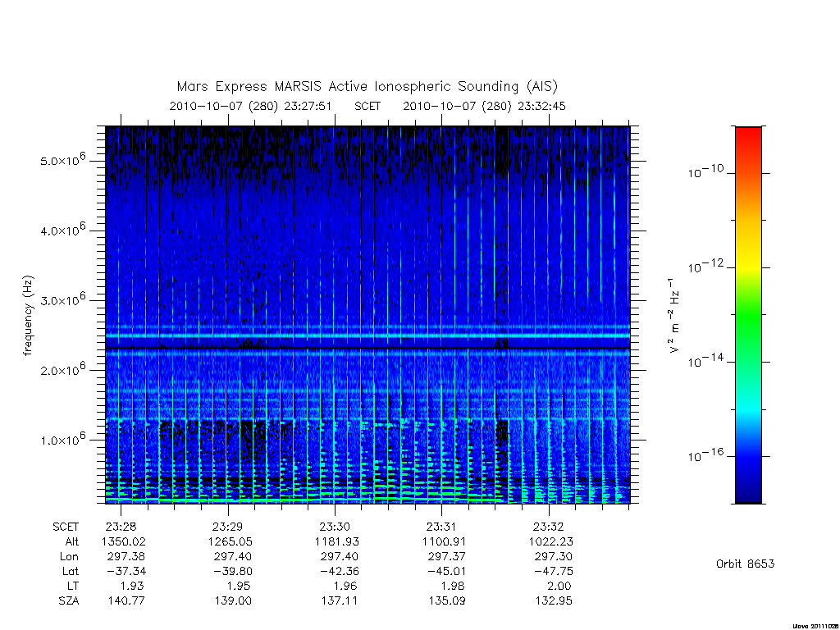The height and width of the screenshot is (630, 840).
Task: Click colorbar tick label '10^-14'
Action: coord(705,361)
